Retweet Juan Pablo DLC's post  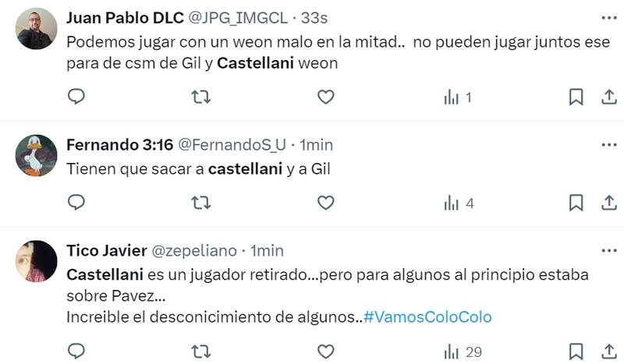pos(200,97)
